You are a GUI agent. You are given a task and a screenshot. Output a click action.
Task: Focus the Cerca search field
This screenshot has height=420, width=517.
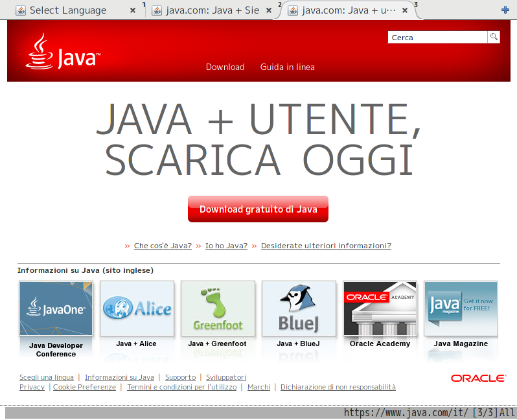pos(437,38)
